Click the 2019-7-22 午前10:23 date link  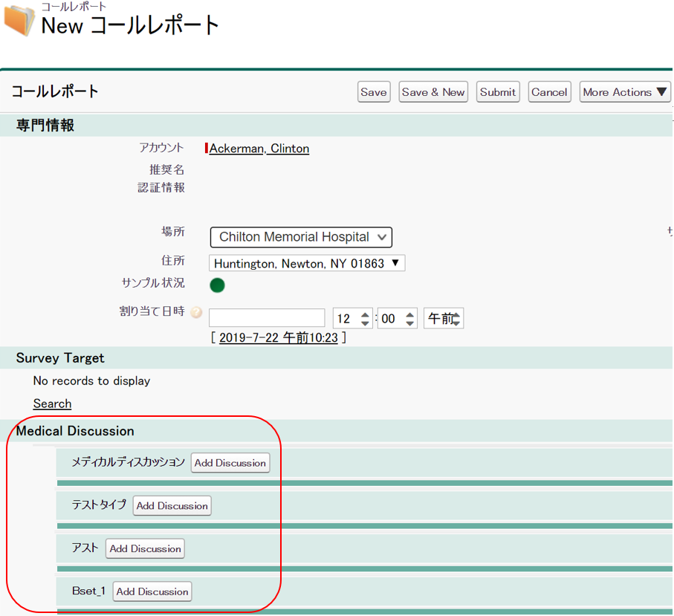click(x=279, y=338)
